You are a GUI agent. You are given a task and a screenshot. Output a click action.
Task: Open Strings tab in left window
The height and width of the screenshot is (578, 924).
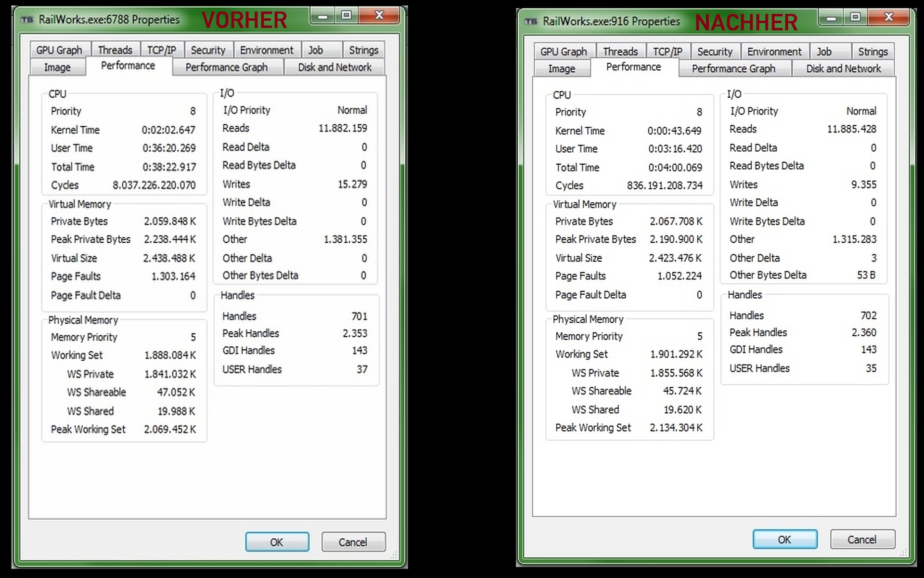[363, 50]
